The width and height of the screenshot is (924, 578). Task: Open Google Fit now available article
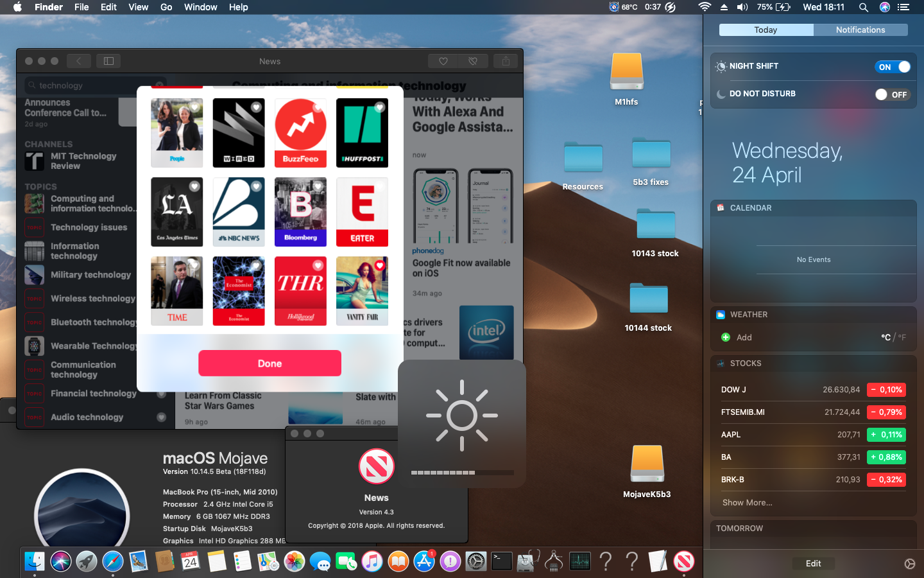pyautogui.click(x=461, y=268)
